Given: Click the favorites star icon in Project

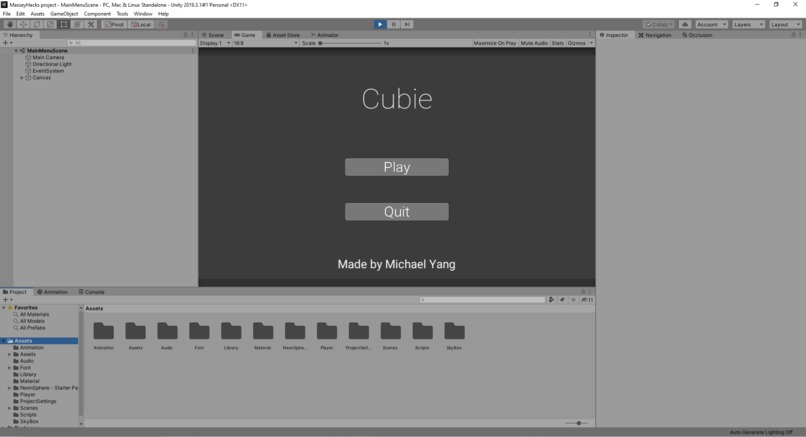Looking at the screenshot, I should (573, 300).
